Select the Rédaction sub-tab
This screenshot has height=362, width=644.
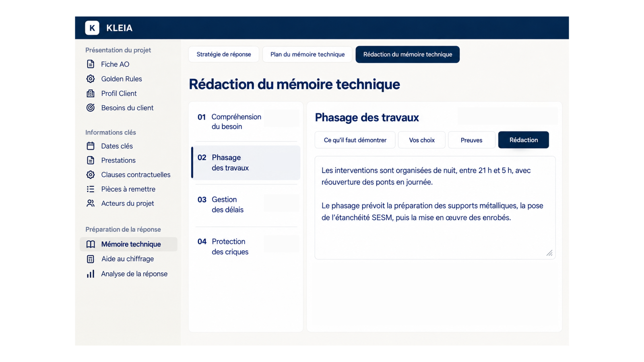pos(523,140)
